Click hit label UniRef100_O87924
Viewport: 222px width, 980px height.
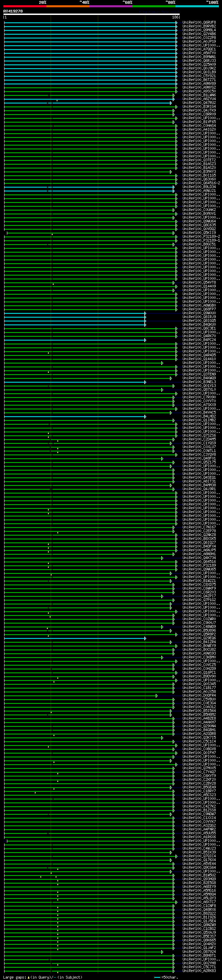tap(199, 951)
